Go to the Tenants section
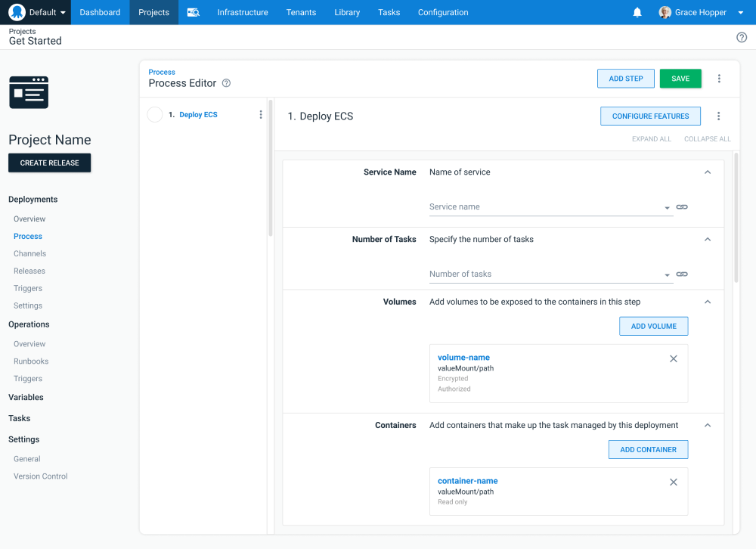This screenshot has width=756, height=549. [301, 12]
